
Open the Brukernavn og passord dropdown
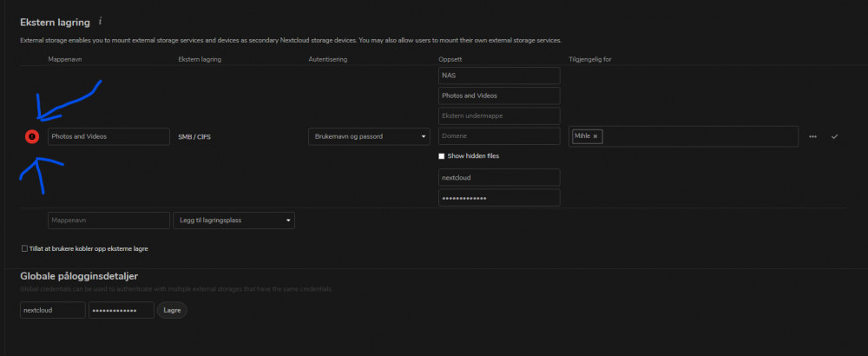tap(369, 136)
